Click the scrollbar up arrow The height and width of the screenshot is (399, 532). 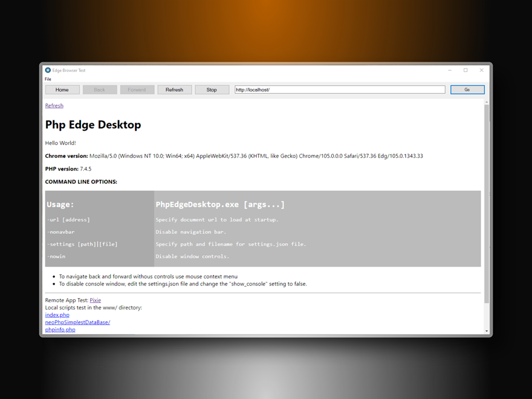click(487, 102)
